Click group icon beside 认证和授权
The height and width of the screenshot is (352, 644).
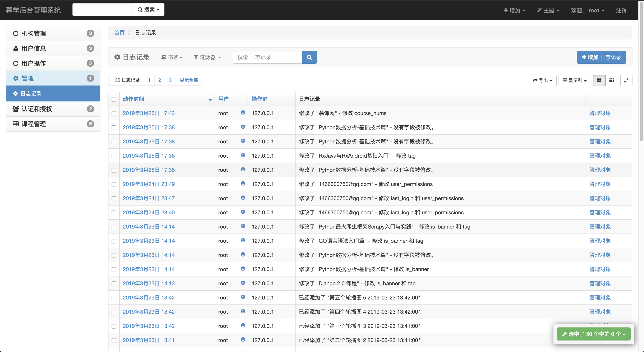[16, 109]
